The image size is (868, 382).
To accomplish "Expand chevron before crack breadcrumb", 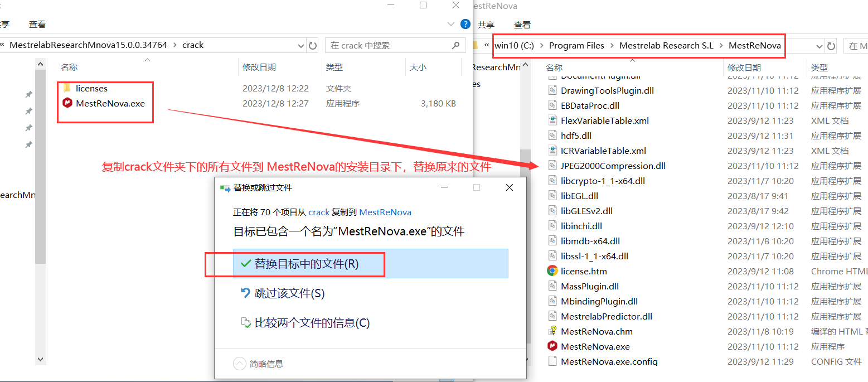I will click(174, 45).
